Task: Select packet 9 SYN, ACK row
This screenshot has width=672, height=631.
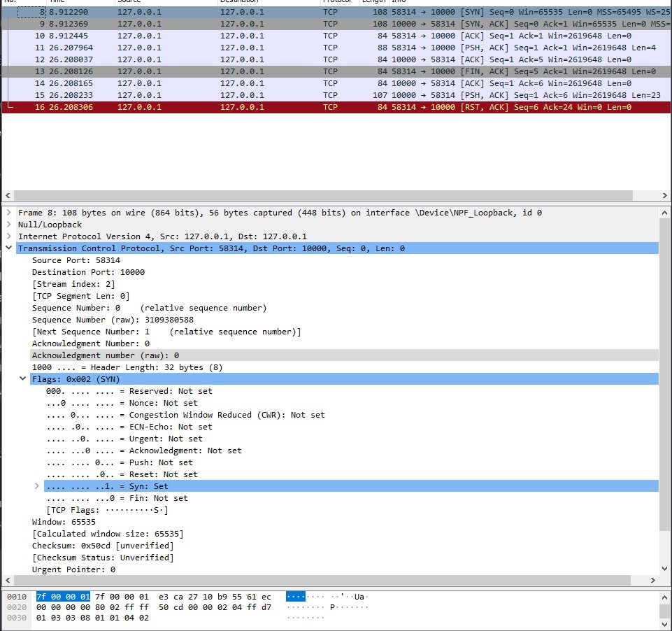Action: [x=336, y=24]
